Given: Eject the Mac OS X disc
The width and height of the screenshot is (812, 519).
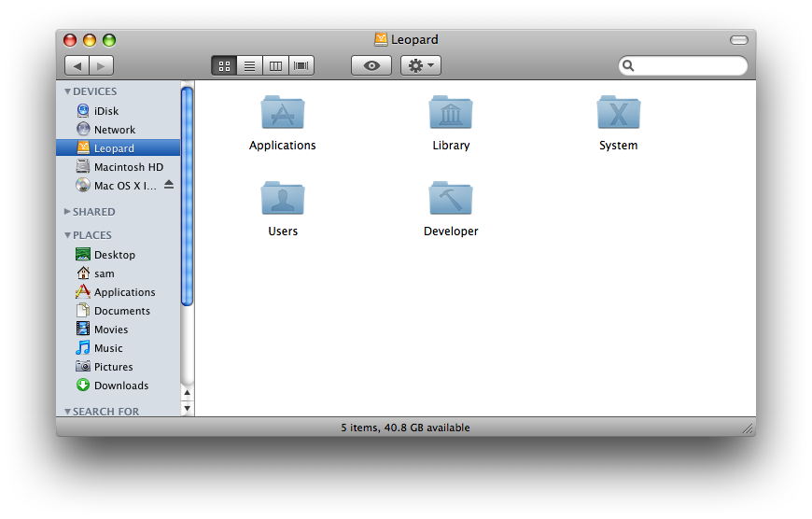Looking at the screenshot, I should pyautogui.click(x=169, y=185).
